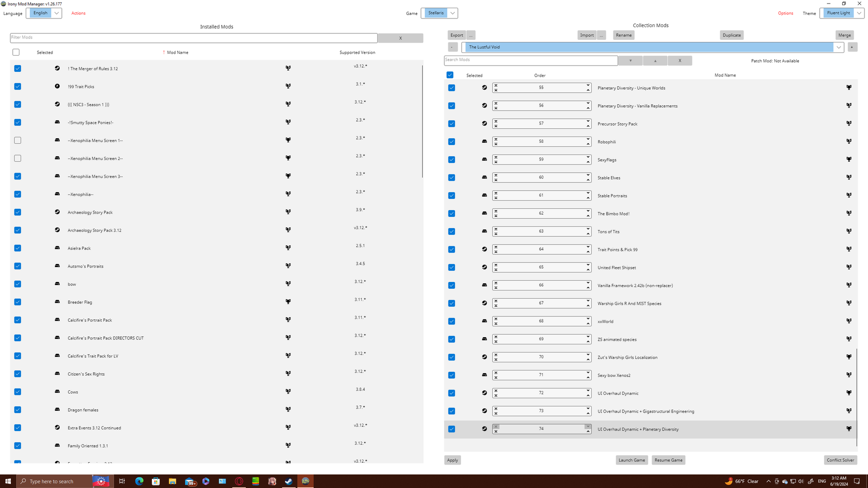Open Opera browser from the taskbar
The height and width of the screenshot is (488, 868).
click(x=239, y=481)
